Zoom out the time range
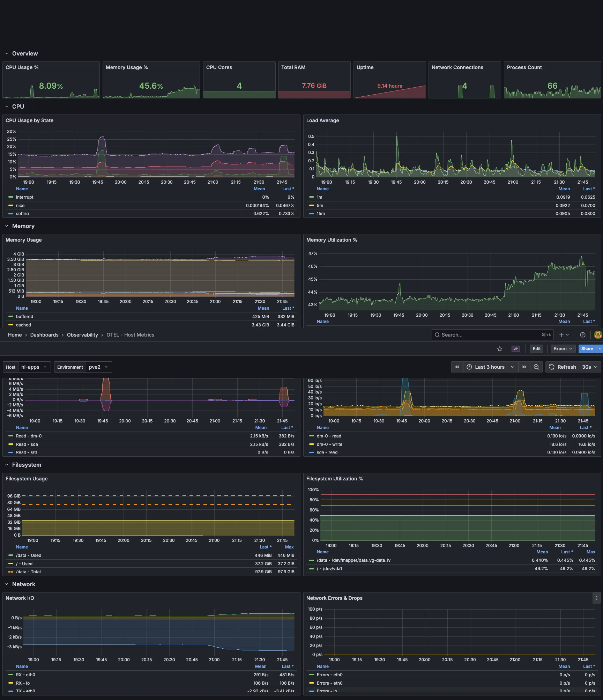The height and width of the screenshot is (700, 603). 536,367
